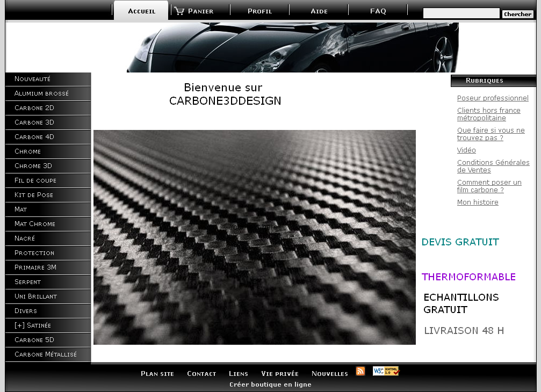
Task: Click the orange RSS feed icon
Action: [x=360, y=371]
